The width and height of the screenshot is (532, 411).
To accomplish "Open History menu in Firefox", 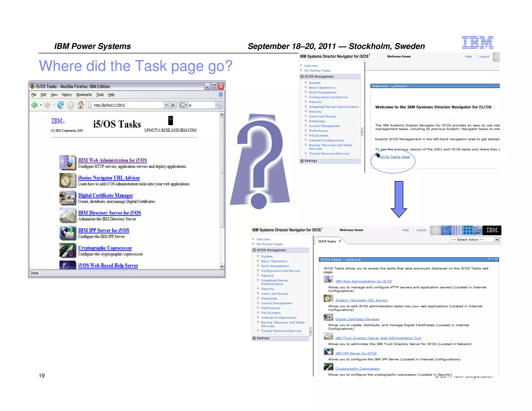I will (x=67, y=95).
